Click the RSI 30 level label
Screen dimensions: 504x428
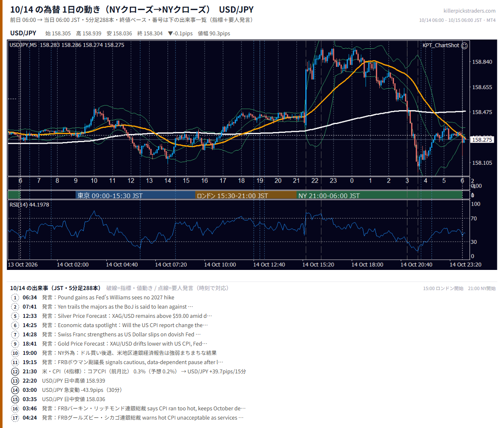coord(474,242)
